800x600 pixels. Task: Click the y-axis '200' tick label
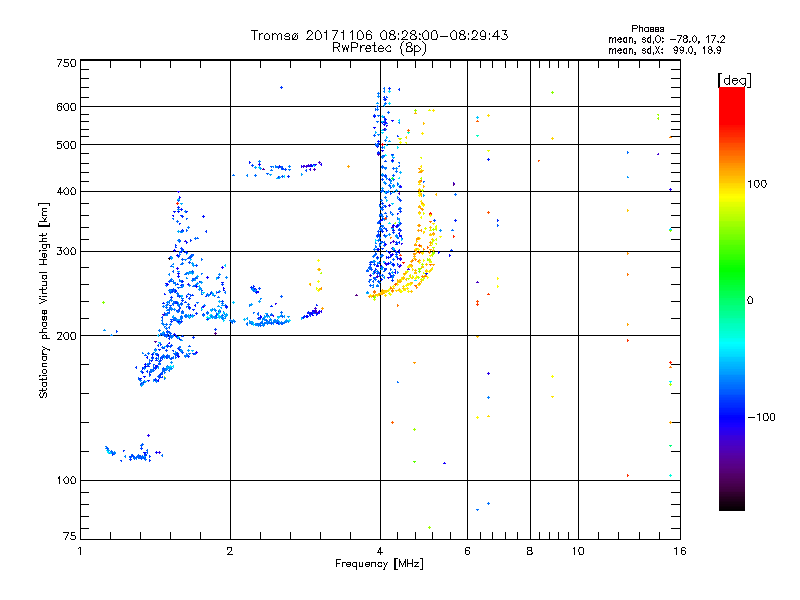pyautogui.click(x=66, y=336)
